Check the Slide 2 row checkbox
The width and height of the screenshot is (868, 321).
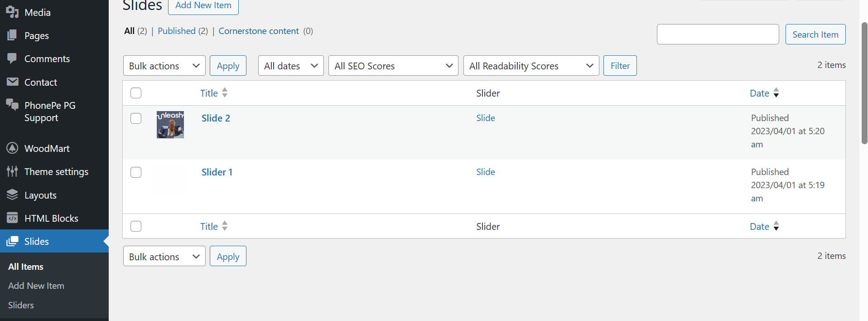(x=136, y=118)
